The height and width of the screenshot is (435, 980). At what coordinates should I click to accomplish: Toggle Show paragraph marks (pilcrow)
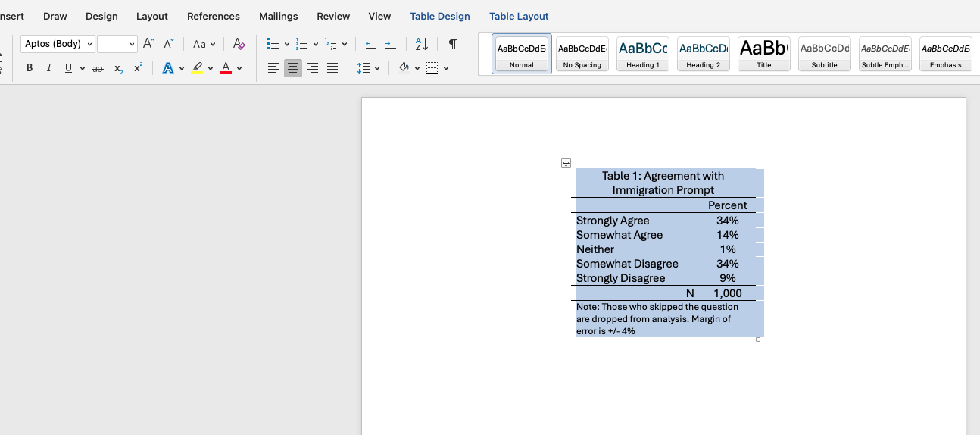click(x=452, y=44)
